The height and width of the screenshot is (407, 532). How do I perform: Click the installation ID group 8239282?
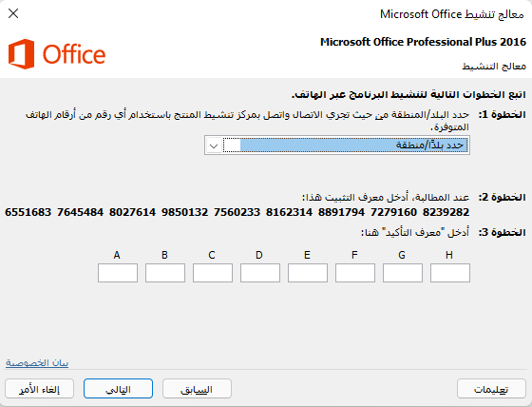[x=446, y=212]
